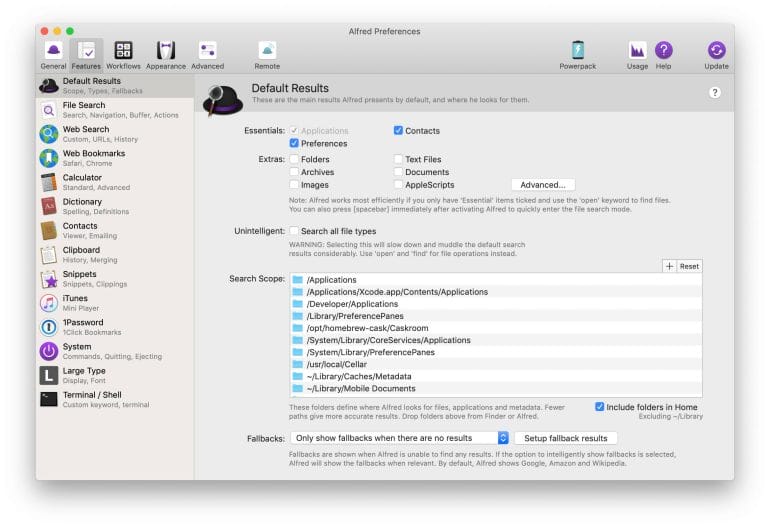
Task: Select iTunes music icon in sidebar
Action: (x=49, y=303)
